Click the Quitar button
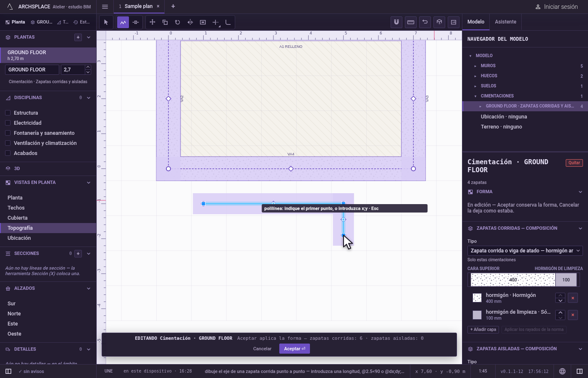 point(574,163)
